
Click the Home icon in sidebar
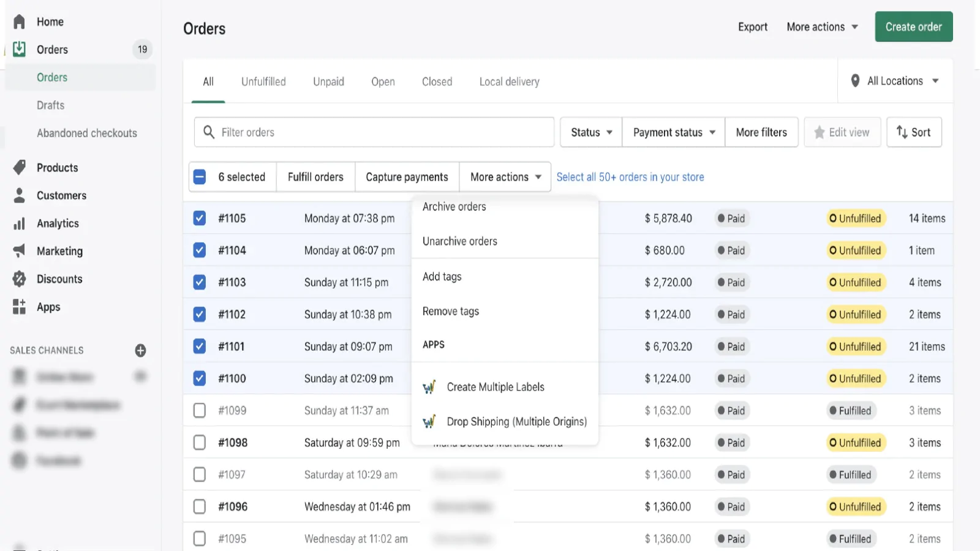(19, 22)
